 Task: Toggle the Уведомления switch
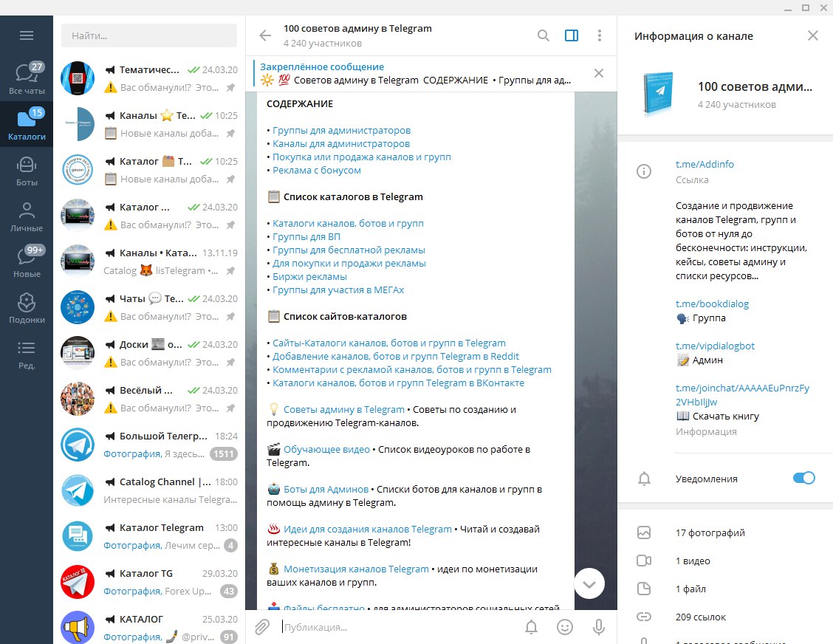[803, 479]
